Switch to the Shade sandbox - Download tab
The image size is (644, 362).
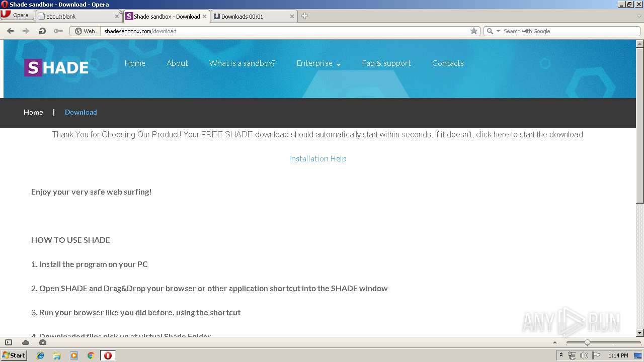coord(166,16)
